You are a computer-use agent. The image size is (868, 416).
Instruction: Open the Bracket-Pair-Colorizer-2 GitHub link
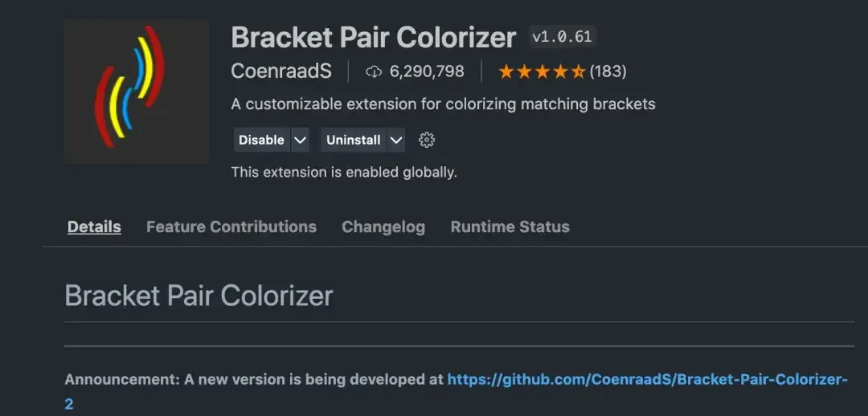click(x=647, y=379)
